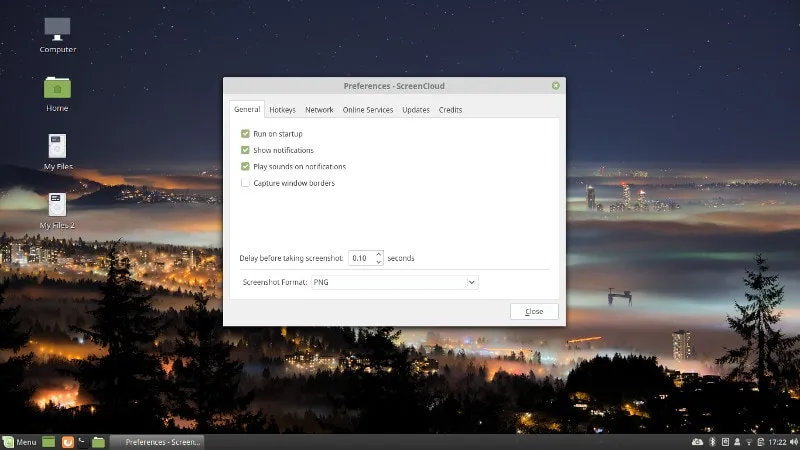Open the Online Services tab
Screen dimensions: 800x450
(x=367, y=110)
